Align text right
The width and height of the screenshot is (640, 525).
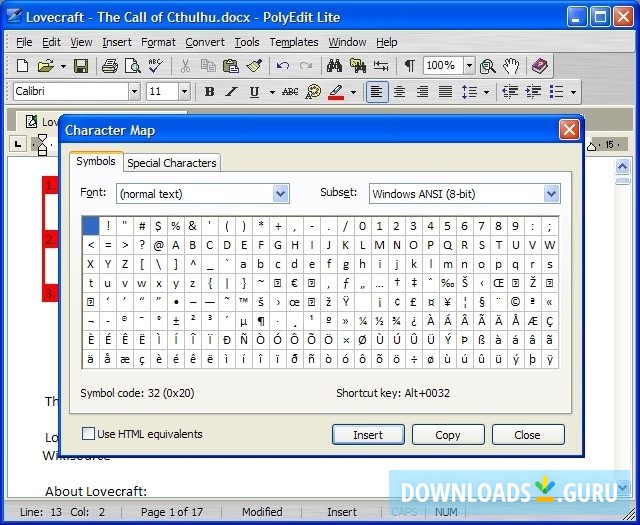pos(422,92)
